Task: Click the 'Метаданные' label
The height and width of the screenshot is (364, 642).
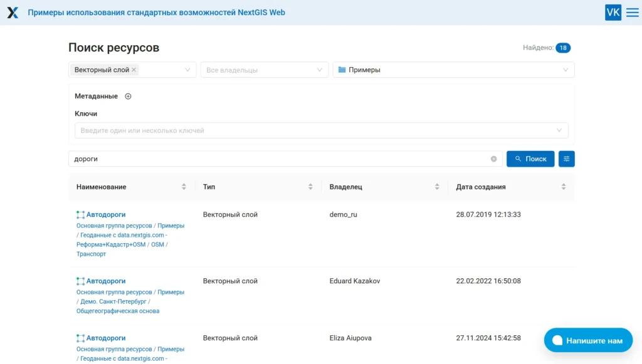Action: [x=96, y=96]
